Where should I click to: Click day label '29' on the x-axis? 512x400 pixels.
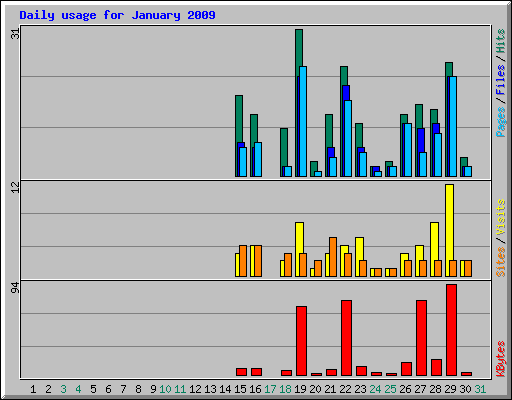[450, 389]
